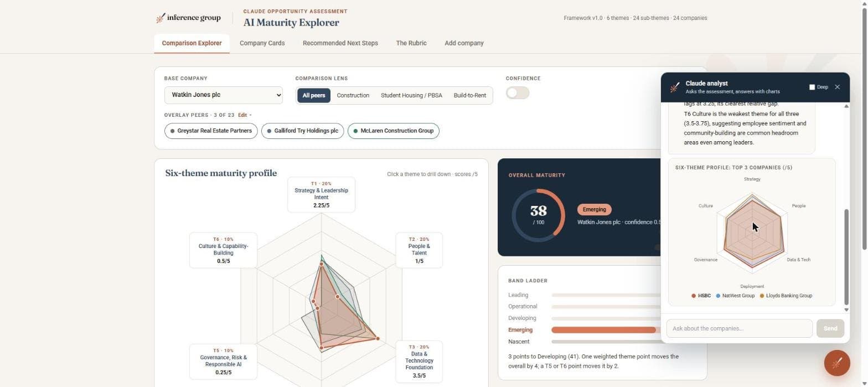The width and height of the screenshot is (868, 387).
Task: Toggle the McLaren Construction Group peer chip
Action: 393,131
